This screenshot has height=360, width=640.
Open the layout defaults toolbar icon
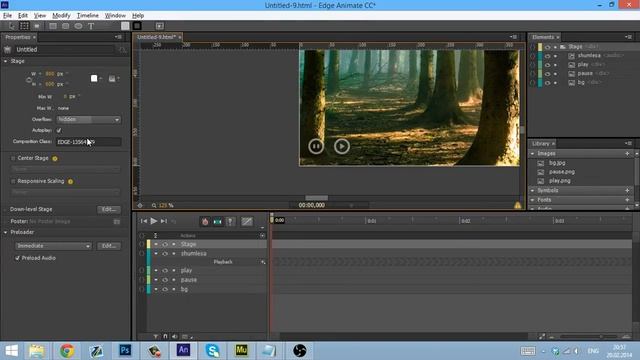(160, 26)
